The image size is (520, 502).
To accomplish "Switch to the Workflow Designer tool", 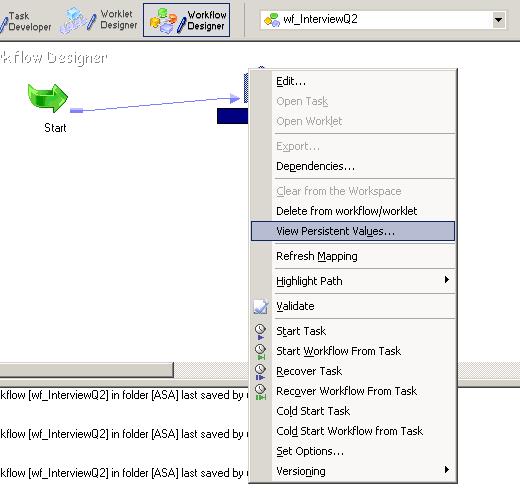I will tap(187, 20).
